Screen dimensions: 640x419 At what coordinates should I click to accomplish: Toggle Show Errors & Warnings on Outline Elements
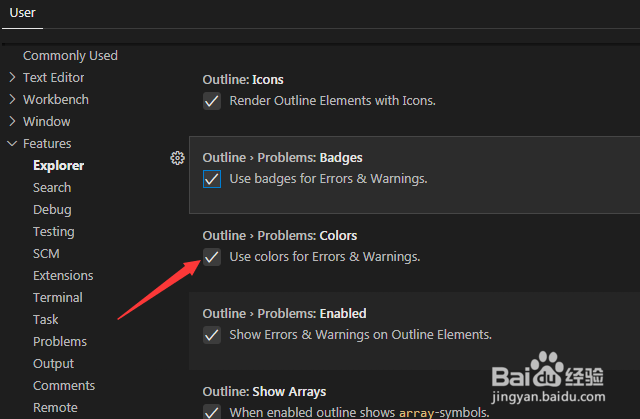tap(212, 335)
